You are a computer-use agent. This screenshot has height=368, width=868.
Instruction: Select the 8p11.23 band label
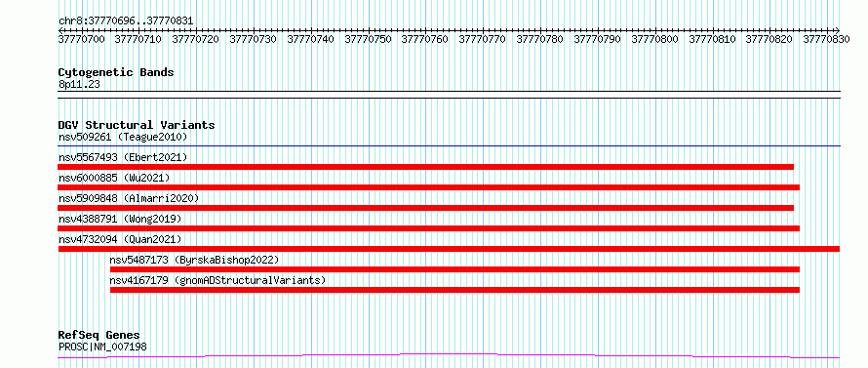(79, 84)
